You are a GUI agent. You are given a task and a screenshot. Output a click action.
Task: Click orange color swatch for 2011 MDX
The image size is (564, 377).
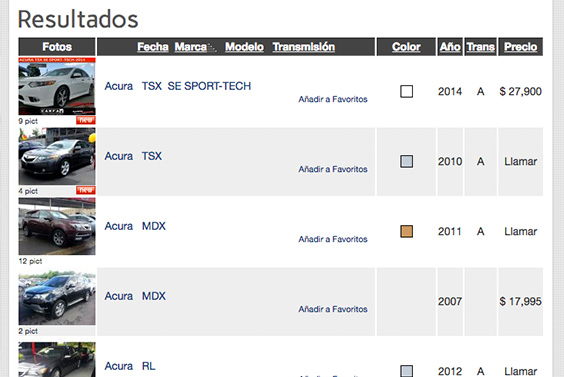406,231
